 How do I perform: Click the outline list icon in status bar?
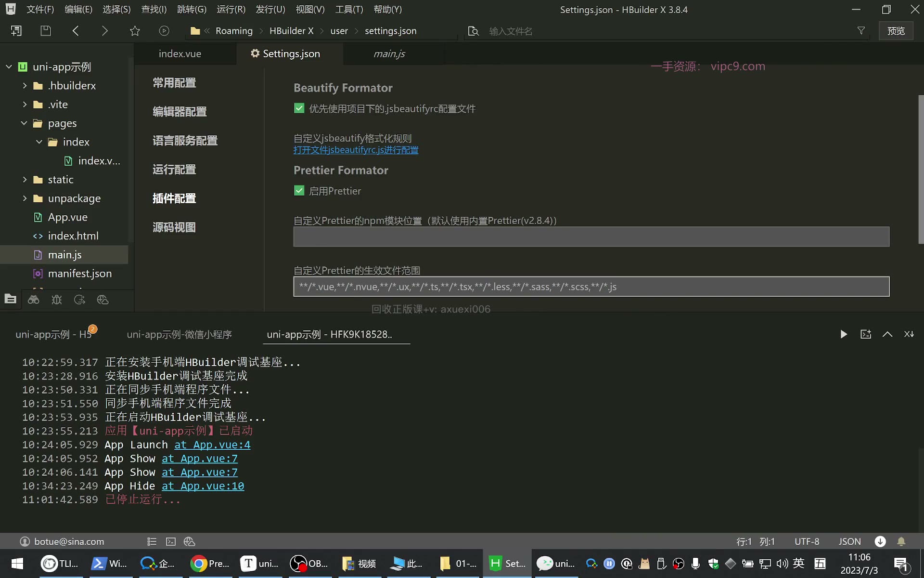click(x=152, y=541)
